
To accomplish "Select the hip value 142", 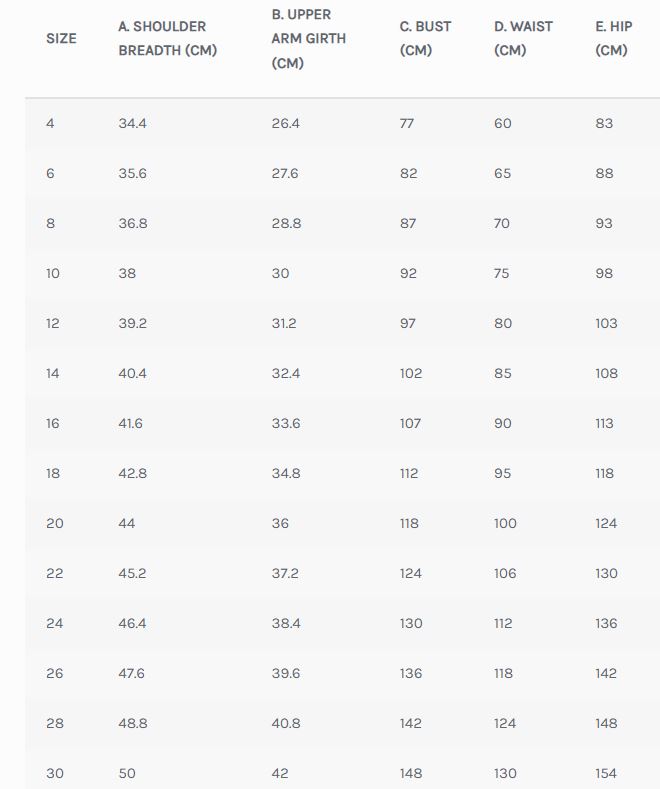I will (606, 673).
